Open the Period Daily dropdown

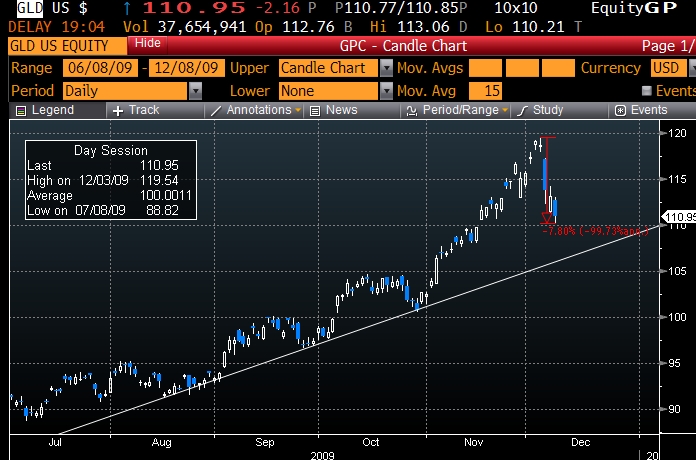tap(195, 90)
